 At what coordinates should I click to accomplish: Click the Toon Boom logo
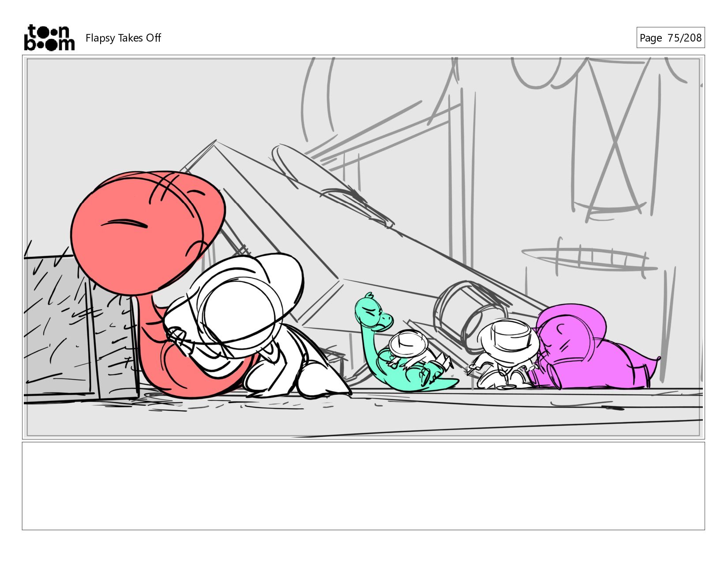click(49, 38)
